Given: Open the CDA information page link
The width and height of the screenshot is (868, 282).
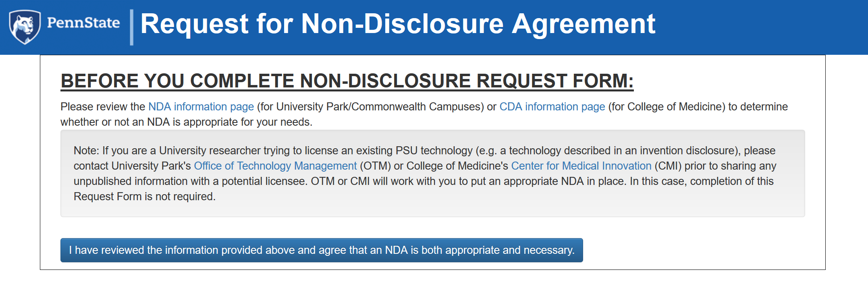Looking at the screenshot, I should pyautogui.click(x=552, y=107).
